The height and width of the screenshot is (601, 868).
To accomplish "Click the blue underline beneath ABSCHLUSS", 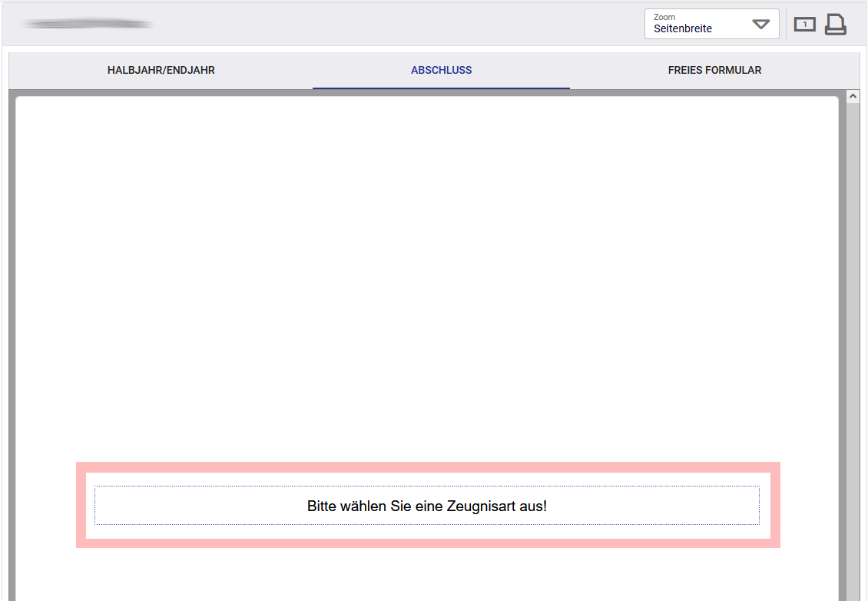I will [441, 88].
